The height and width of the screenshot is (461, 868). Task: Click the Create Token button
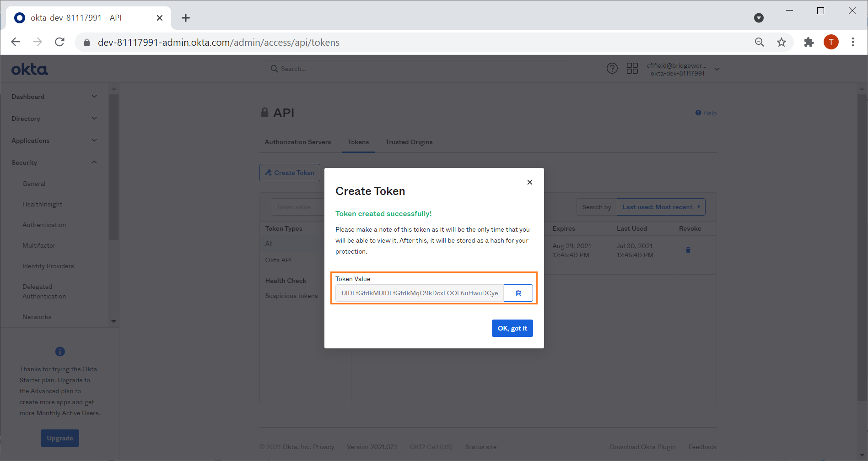[290, 173]
